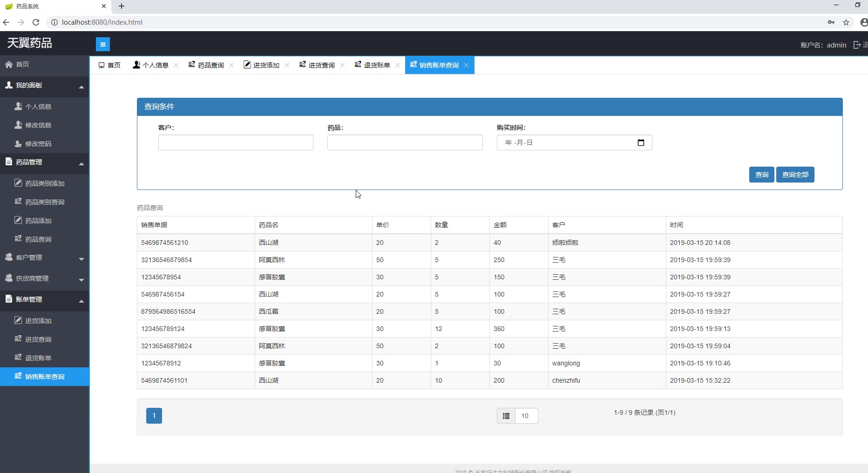Open the date picker calendar icon
868x473 pixels.
(641, 142)
